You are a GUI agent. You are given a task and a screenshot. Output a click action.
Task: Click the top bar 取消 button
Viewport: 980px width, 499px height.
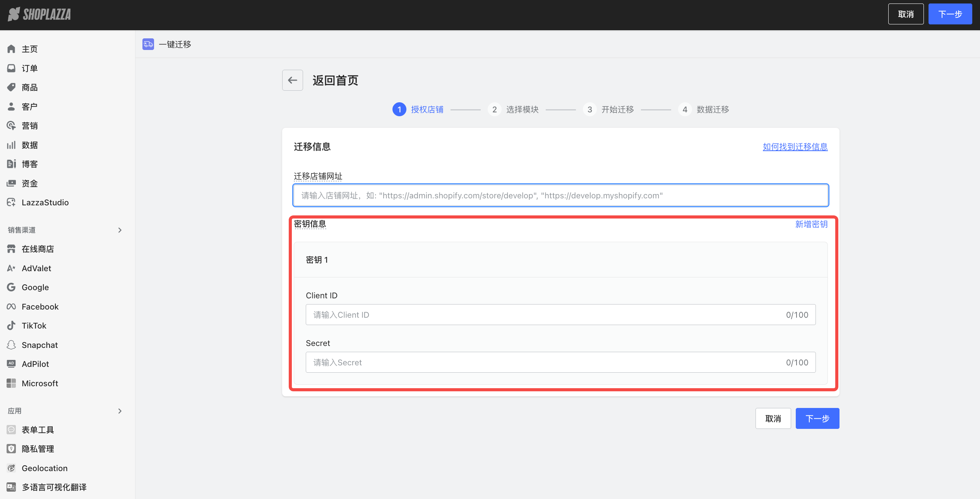coord(906,14)
